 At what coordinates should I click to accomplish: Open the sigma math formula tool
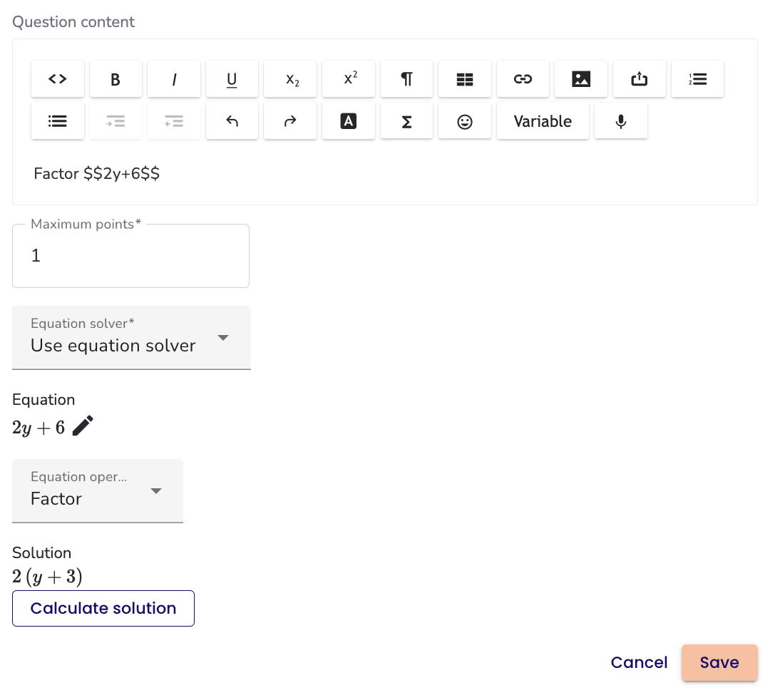pyautogui.click(x=406, y=121)
